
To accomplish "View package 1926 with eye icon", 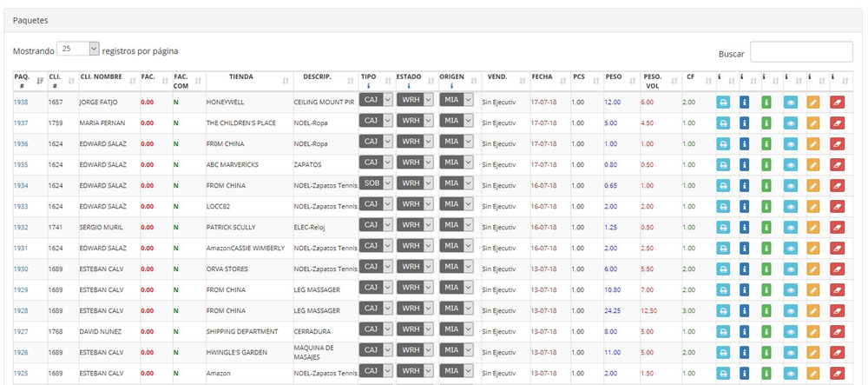I will click(x=791, y=352).
